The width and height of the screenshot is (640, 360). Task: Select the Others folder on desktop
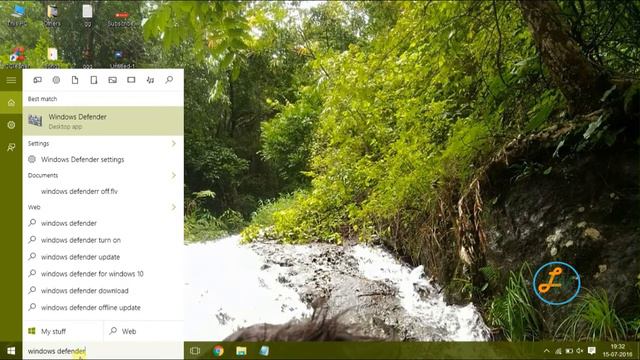(x=52, y=15)
